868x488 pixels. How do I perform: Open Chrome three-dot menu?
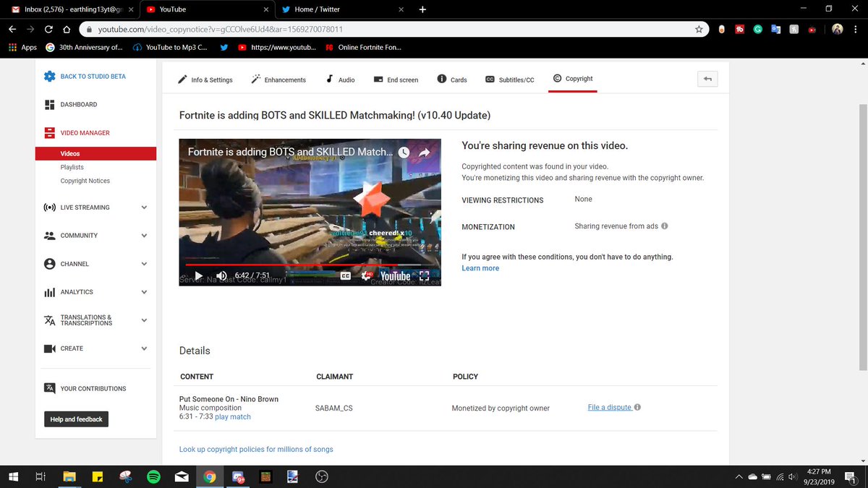click(x=856, y=30)
